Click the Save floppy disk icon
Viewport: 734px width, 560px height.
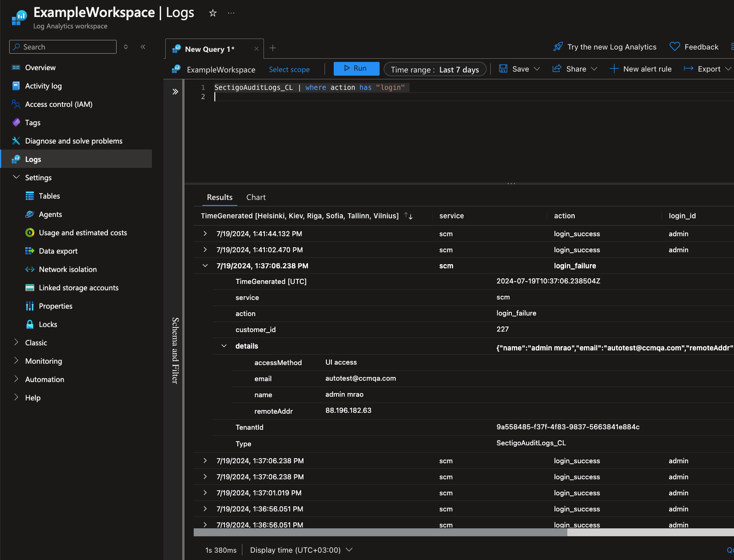point(503,69)
